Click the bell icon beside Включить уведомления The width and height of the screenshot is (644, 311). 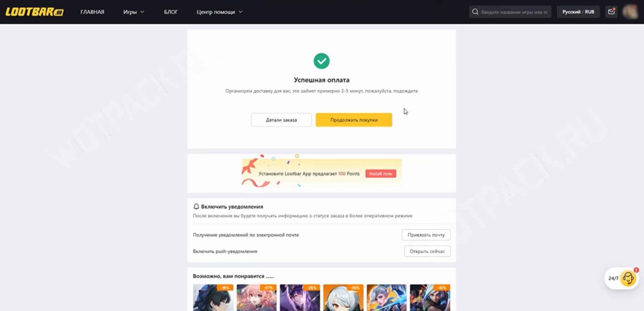point(196,206)
